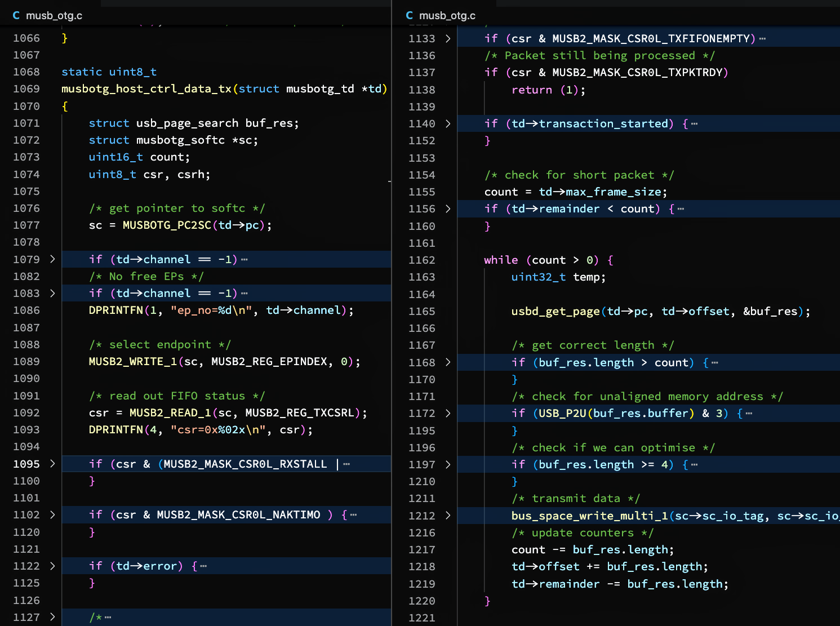Click ellipsis after buf_res.length > count

coord(715,363)
